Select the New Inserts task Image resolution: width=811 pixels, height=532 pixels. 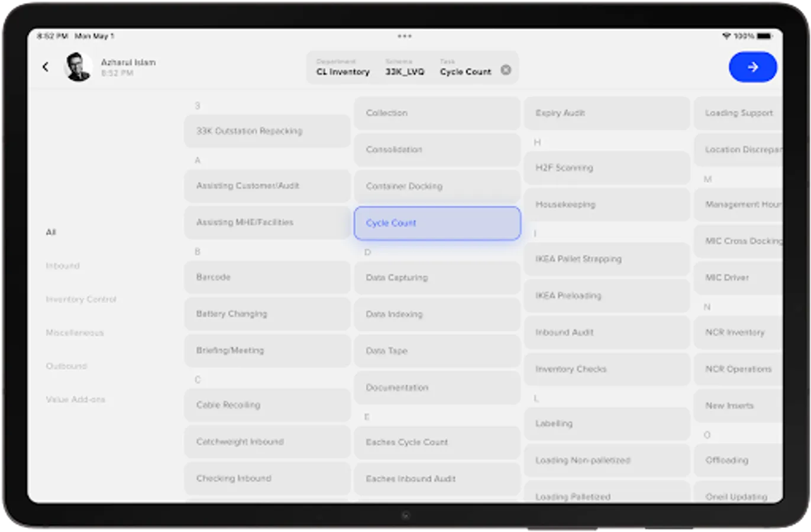[738, 406]
